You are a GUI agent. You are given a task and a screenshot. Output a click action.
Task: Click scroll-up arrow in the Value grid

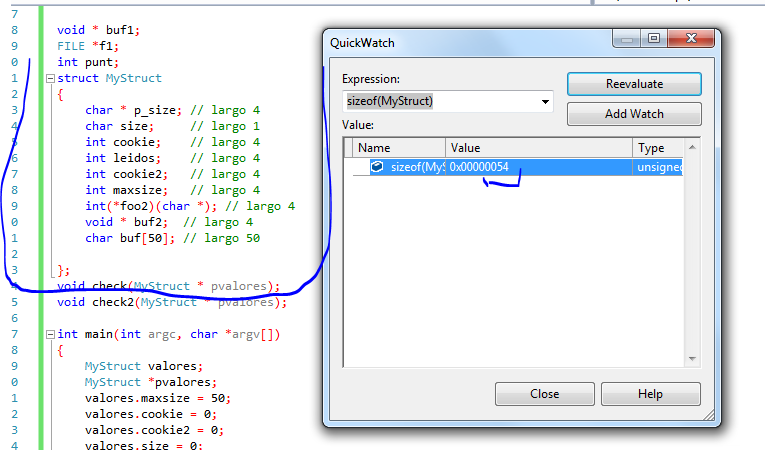coord(693,147)
